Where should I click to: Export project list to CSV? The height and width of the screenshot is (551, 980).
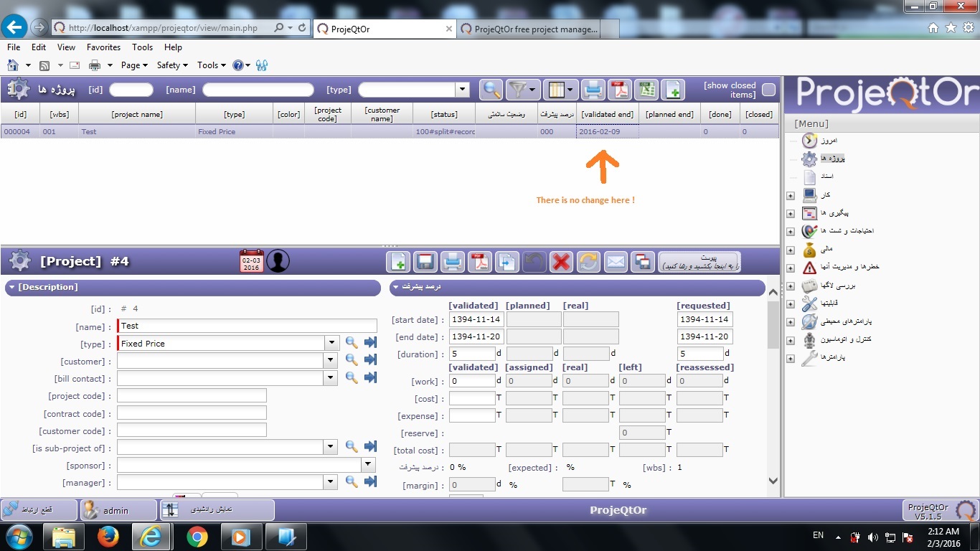click(x=646, y=90)
